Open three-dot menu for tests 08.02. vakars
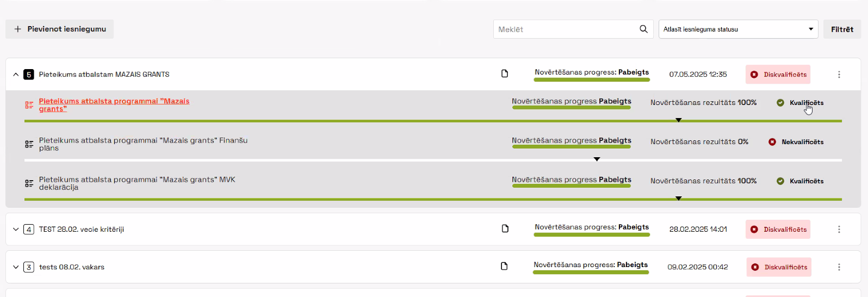This screenshot has height=297, width=868. tap(839, 267)
